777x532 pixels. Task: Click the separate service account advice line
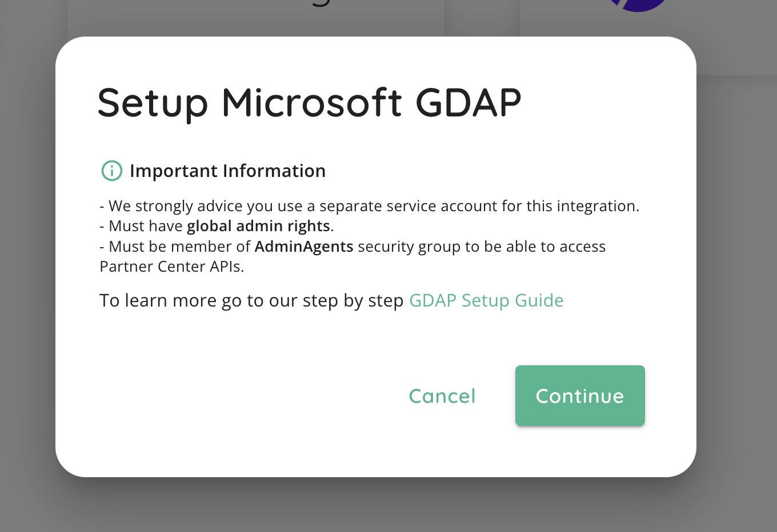pyautogui.click(x=369, y=205)
